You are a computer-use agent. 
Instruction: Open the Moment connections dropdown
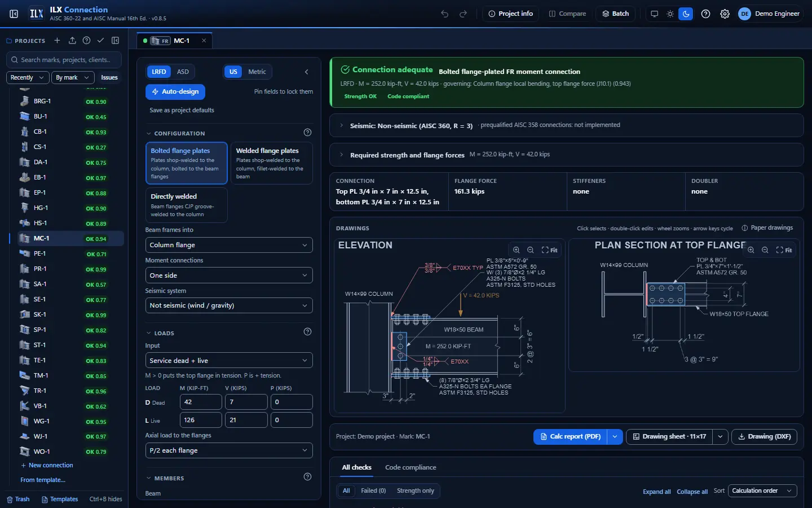(x=229, y=275)
